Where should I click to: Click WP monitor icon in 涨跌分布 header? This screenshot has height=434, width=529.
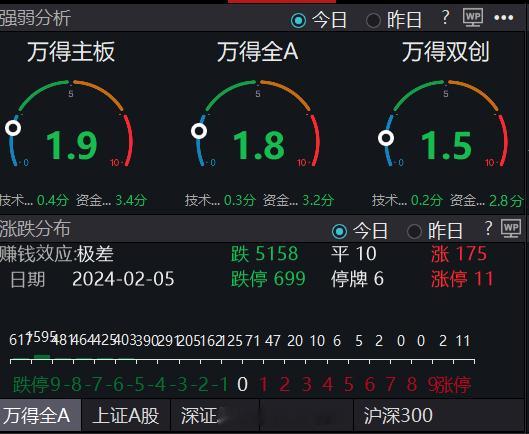pos(511,228)
